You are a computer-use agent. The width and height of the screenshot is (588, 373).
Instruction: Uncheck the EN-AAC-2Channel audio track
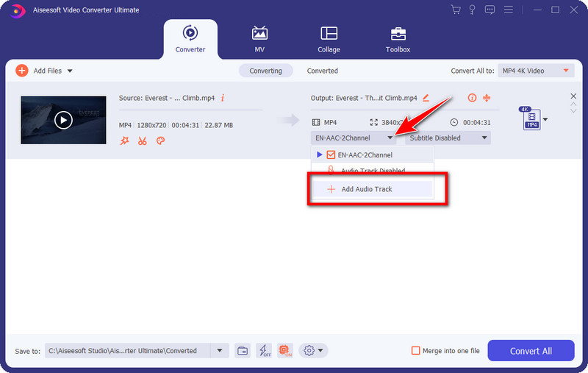click(x=331, y=155)
